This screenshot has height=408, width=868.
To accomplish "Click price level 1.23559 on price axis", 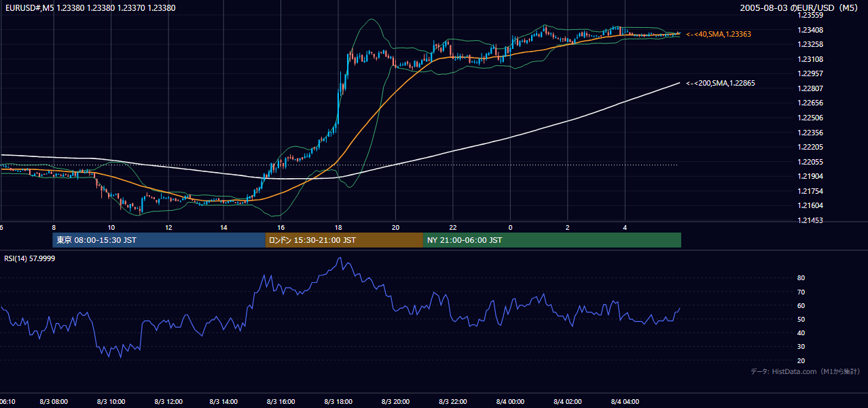I will click(x=810, y=15).
